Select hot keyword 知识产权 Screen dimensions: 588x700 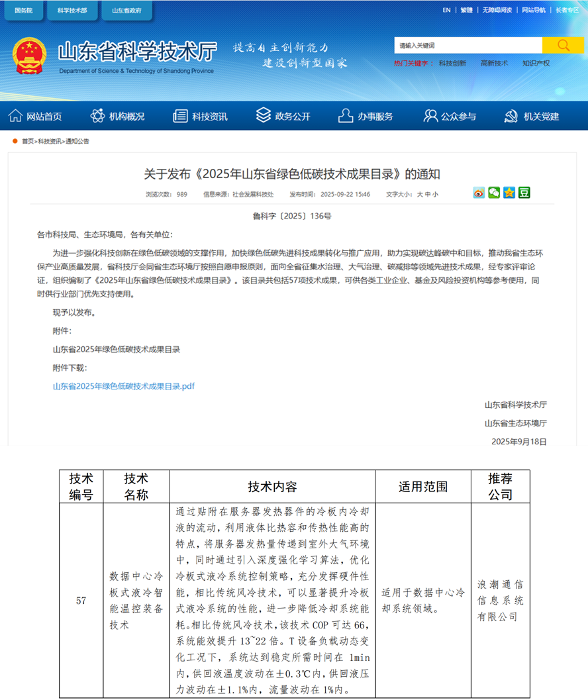(536, 64)
